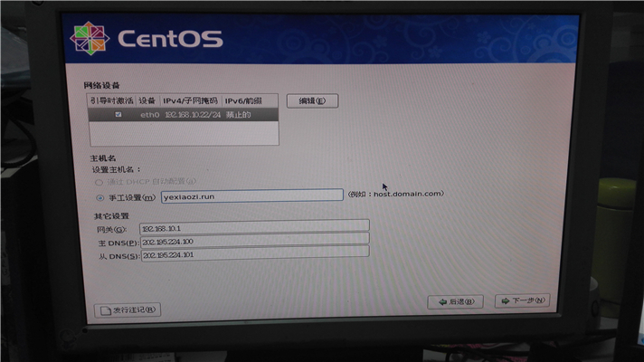Click the CentOS logo icon

coord(90,39)
